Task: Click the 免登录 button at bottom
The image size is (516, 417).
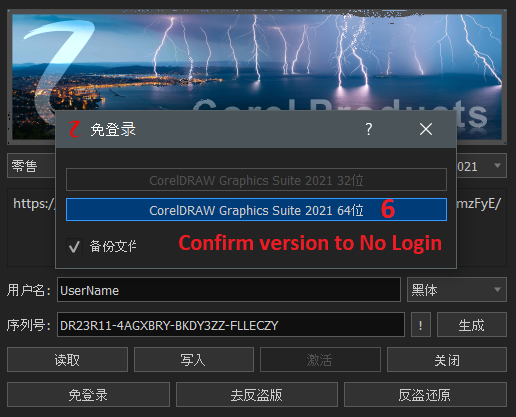Action: click(88, 395)
